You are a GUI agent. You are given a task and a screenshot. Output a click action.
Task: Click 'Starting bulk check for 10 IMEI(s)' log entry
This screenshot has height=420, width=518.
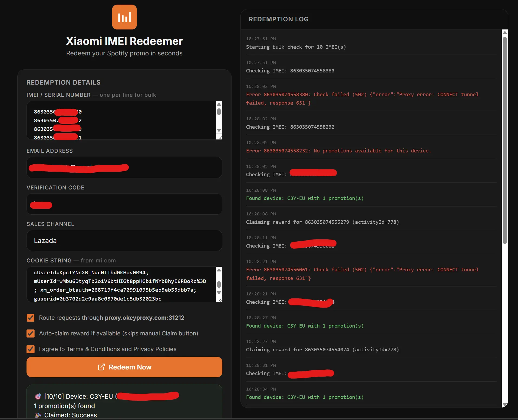(x=296, y=47)
